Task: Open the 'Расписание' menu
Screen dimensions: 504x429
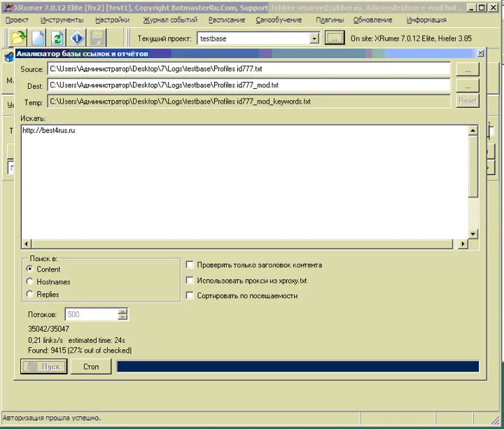Action: click(x=226, y=20)
